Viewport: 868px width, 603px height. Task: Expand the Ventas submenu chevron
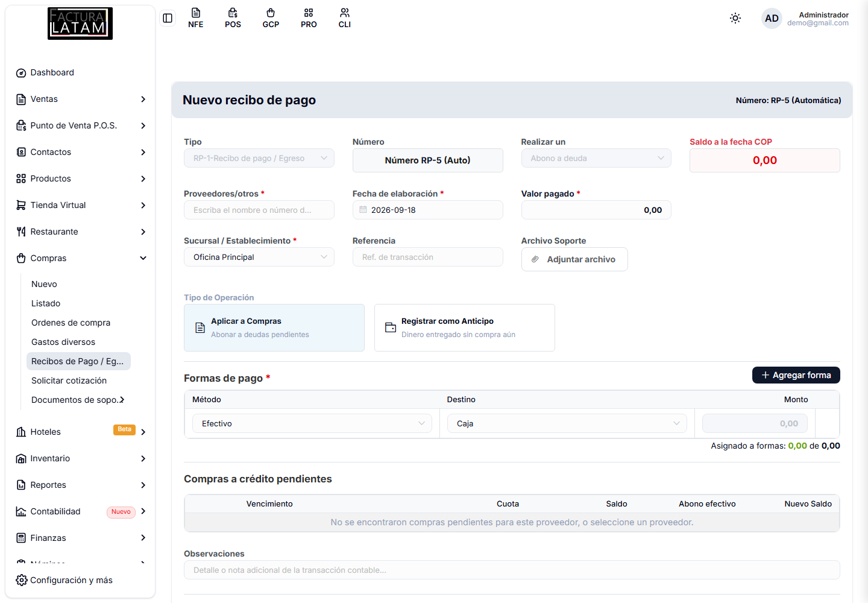(143, 99)
